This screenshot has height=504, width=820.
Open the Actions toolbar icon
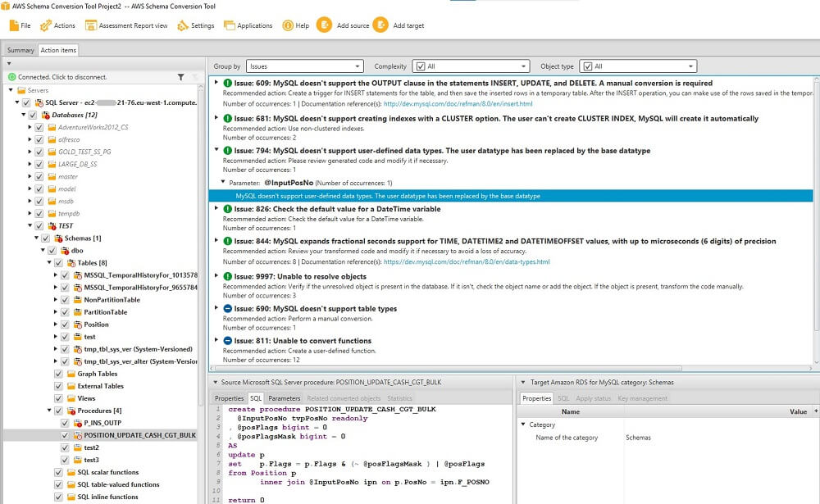[51, 25]
